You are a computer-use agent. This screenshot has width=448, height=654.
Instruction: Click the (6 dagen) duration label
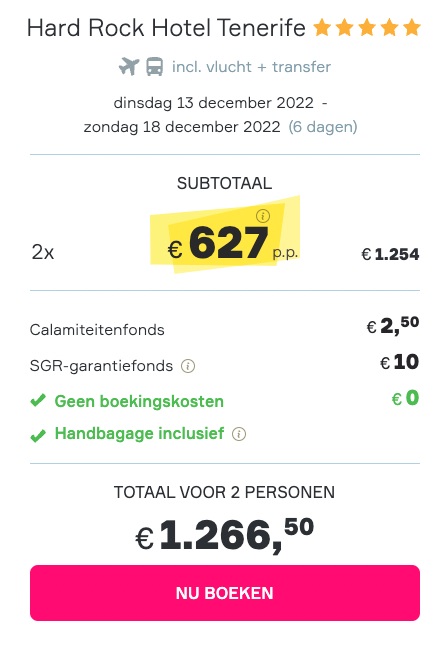(323, 126)
